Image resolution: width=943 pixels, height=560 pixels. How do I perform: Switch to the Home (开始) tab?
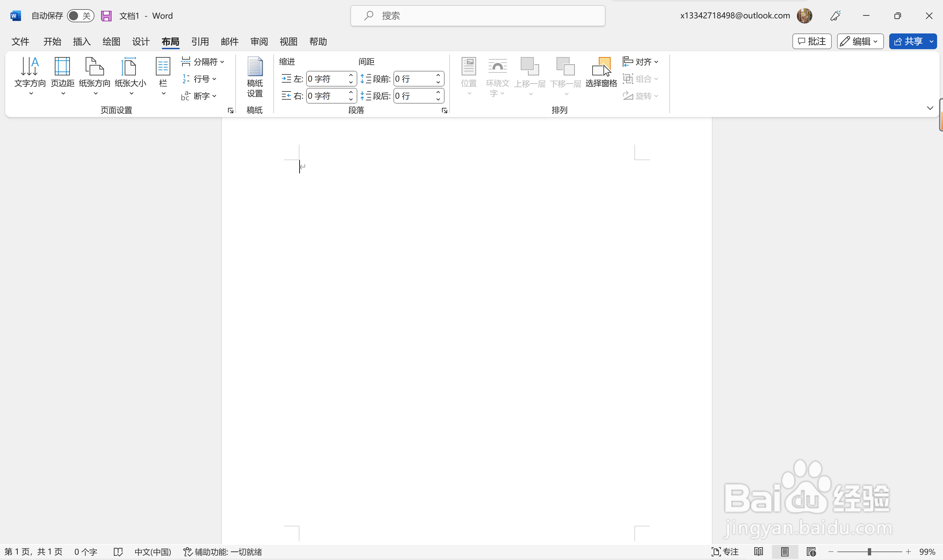pyautogui.click(x=52, y=42)
